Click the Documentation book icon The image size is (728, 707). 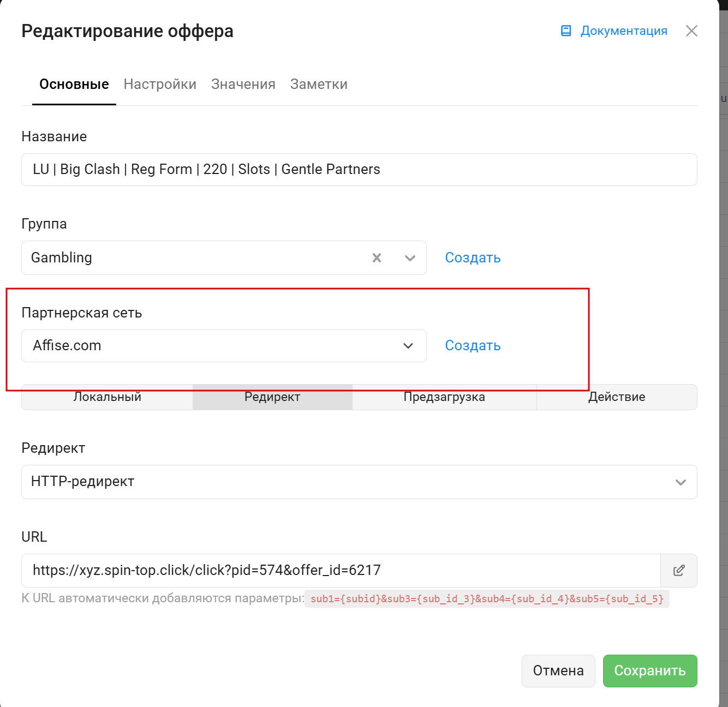tap(566, 31)
